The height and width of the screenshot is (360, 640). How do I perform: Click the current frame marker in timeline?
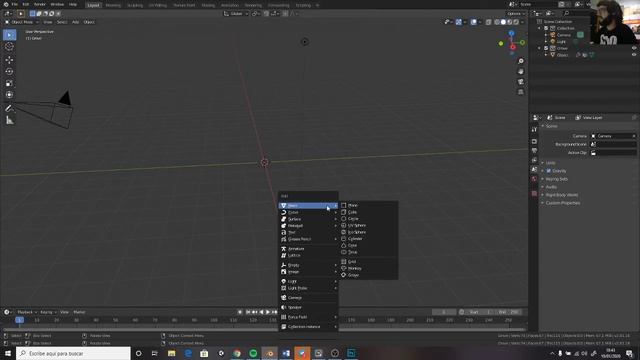[19, 320]
